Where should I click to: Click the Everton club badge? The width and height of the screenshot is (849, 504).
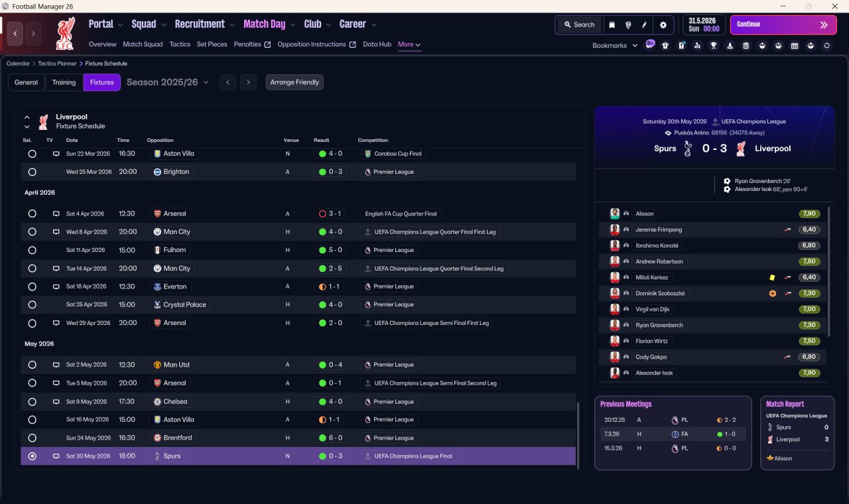click(x=157, y=286)
